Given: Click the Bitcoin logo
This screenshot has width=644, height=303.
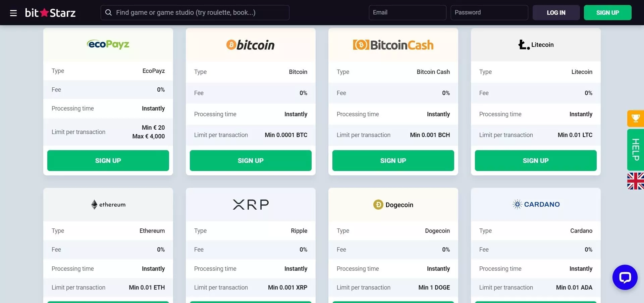Looking at the screenshot, I should [x=250, y=45].
